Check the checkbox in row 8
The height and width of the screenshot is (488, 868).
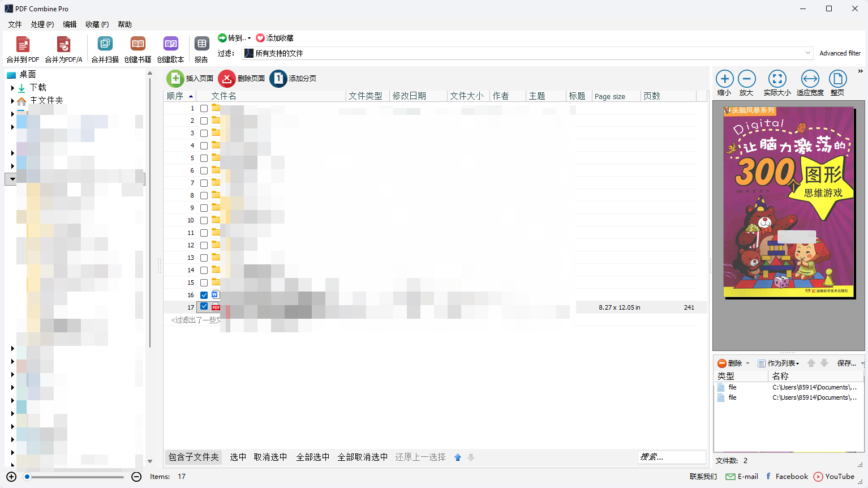coord(204,195)
